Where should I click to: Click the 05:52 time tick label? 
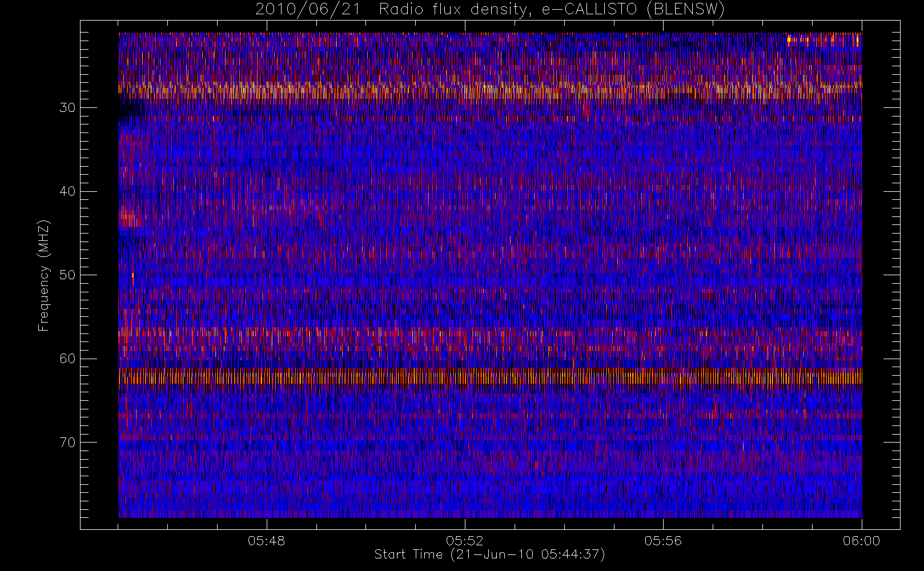click(x=465, y=541)
